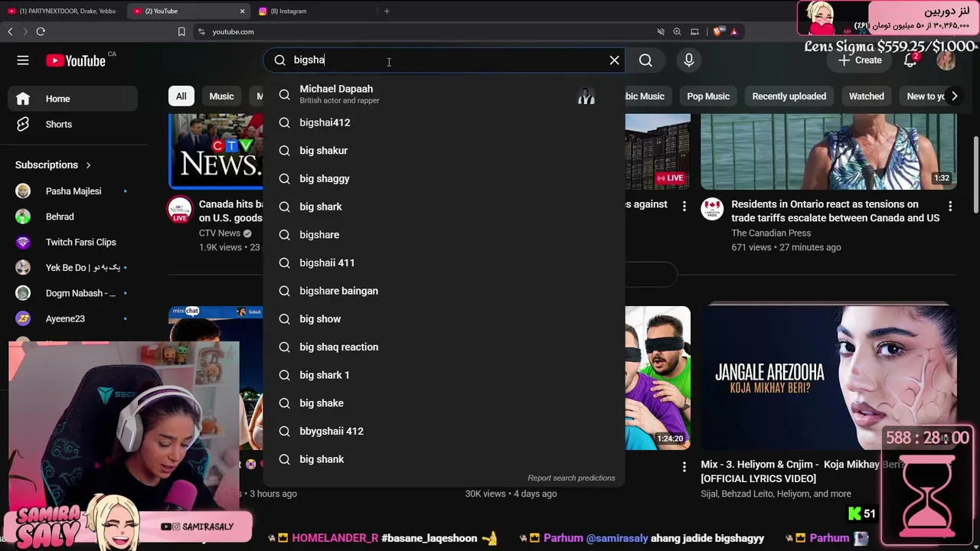This screenshot has height=551, width=980.
Task: Click Report search predictions link
Action: tap(571, 478)
